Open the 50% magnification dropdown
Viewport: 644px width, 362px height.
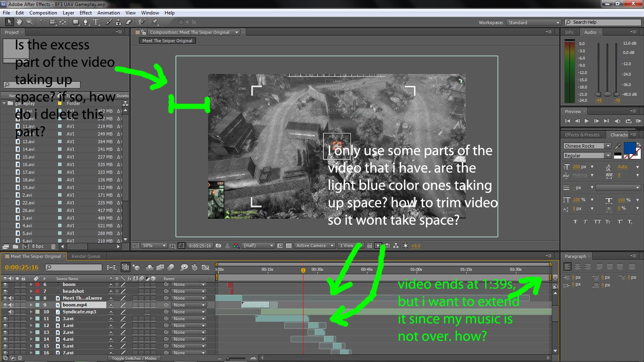153,245
